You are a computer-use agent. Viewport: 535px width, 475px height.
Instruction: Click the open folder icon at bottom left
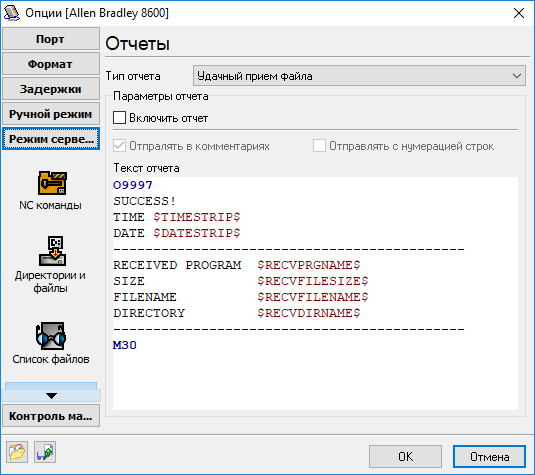(x=17, y=452)
